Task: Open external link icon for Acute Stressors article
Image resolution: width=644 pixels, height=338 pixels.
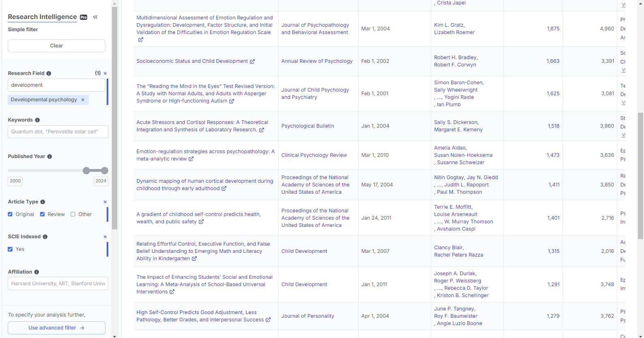Action: click(x=262, y=130)
